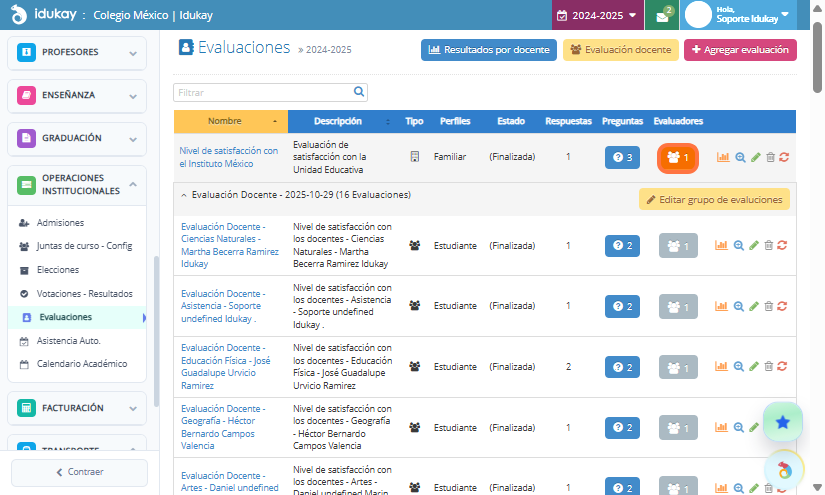Delete the Educación Física evaluation
Image resolution: width=825 pixels, height=495 pixels.
769,367
